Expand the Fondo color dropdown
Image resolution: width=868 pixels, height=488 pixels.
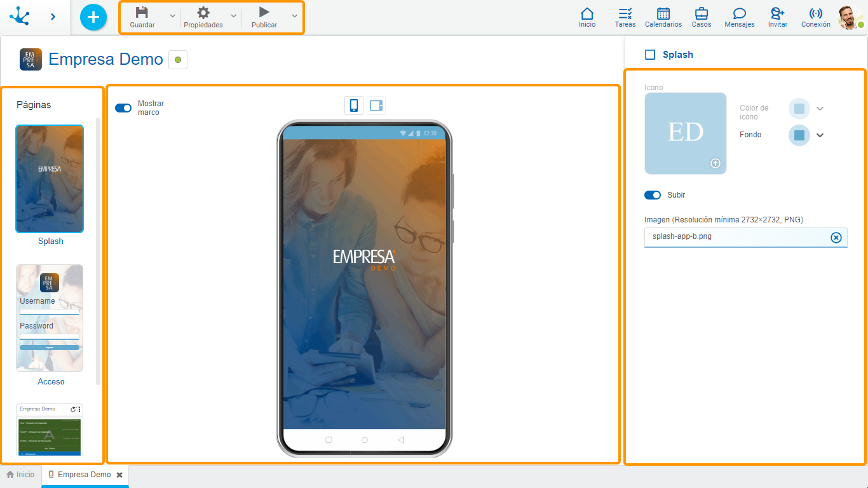[x=820, y=135]
